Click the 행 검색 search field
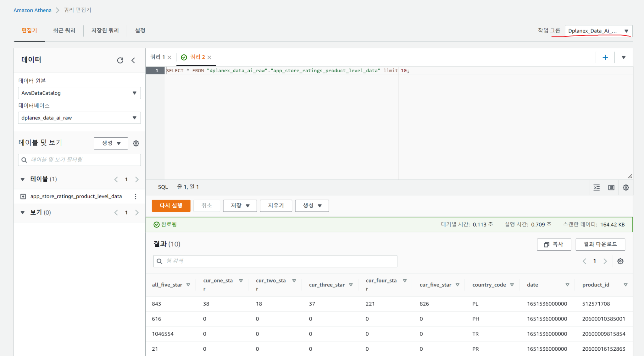 point(275,261)
